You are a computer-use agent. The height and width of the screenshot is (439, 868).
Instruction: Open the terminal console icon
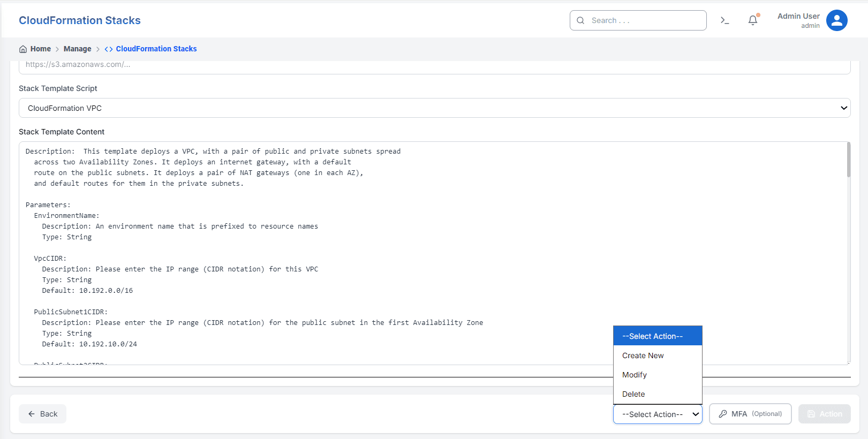pos(724,20)
